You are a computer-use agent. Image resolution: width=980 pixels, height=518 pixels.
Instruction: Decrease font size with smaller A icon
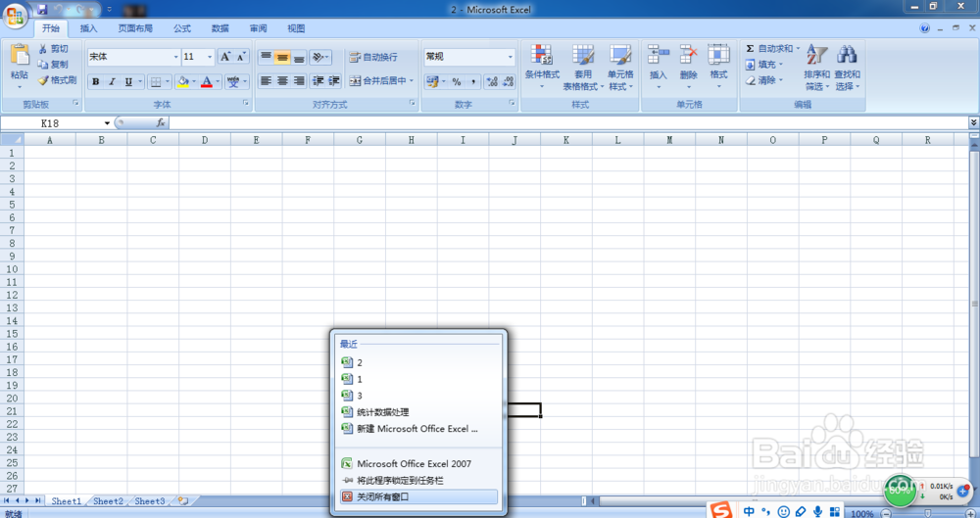241,57
